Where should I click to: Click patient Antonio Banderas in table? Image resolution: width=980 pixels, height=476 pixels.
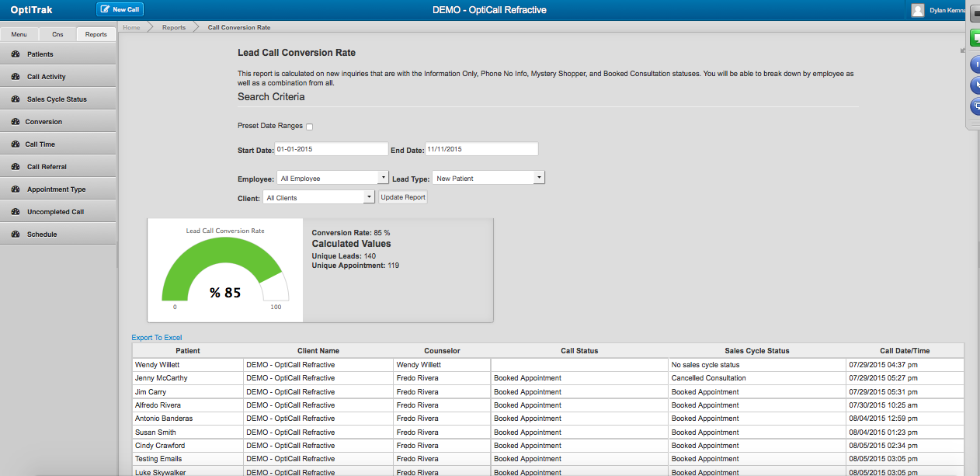click(164, 419)
